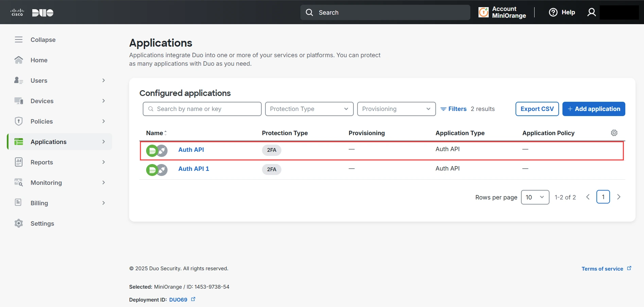Click inside the Search by name field
The width and height of the screenshot is (644, 307).
[x=202, y=109]
